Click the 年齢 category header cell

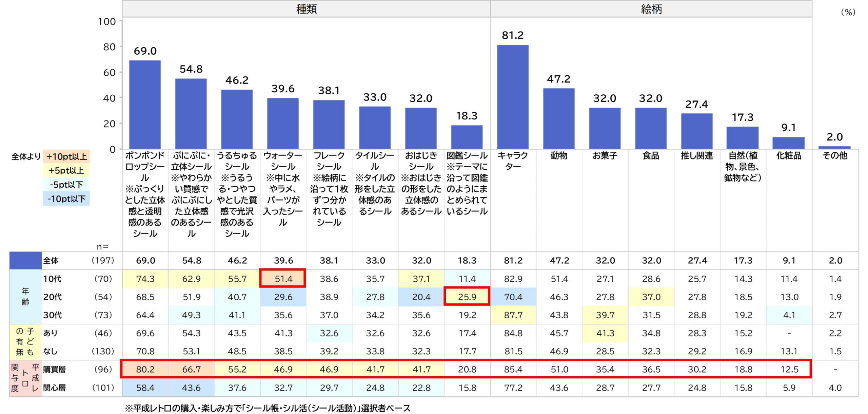coord(25,297)
